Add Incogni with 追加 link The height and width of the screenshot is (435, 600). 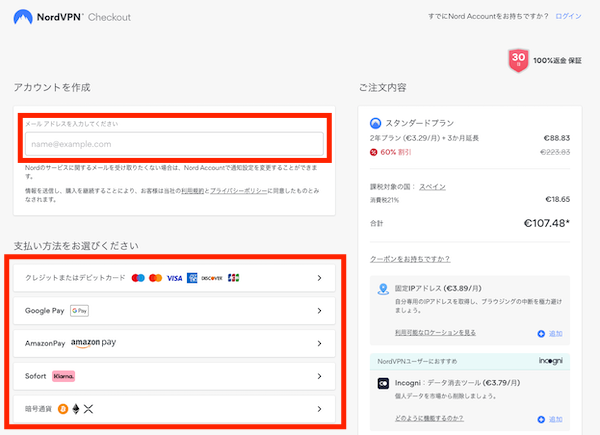tap(556, 419)
